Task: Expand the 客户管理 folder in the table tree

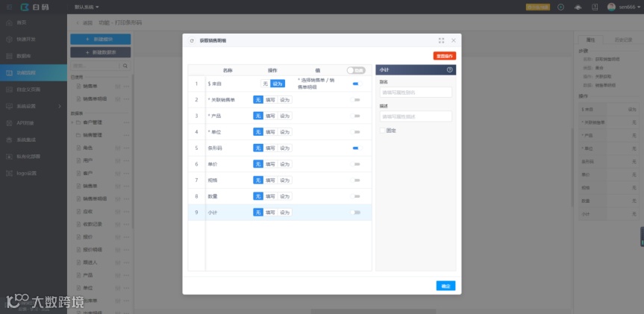Action: [72, 122]
